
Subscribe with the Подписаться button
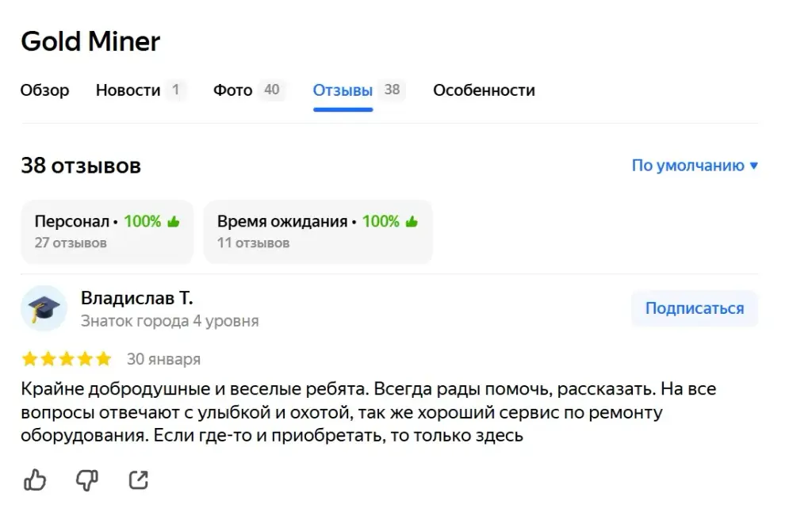click(x=695, y=308)
